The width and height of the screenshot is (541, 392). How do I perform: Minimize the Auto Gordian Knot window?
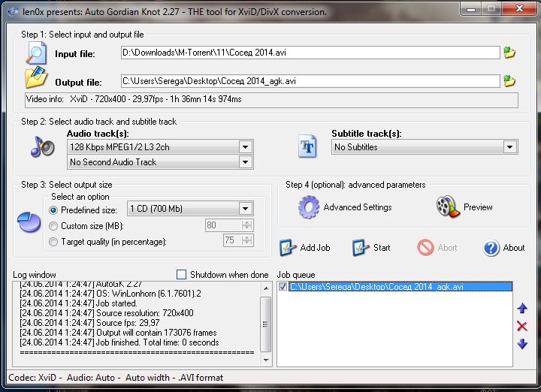pos(471,9)
